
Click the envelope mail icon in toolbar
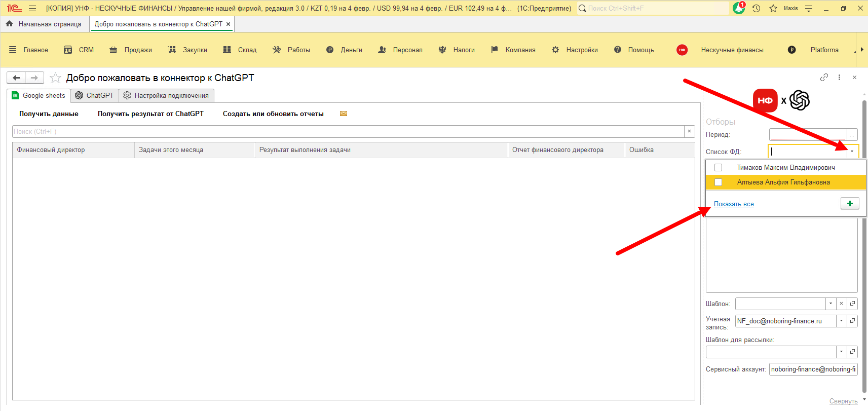click(344, 114)
